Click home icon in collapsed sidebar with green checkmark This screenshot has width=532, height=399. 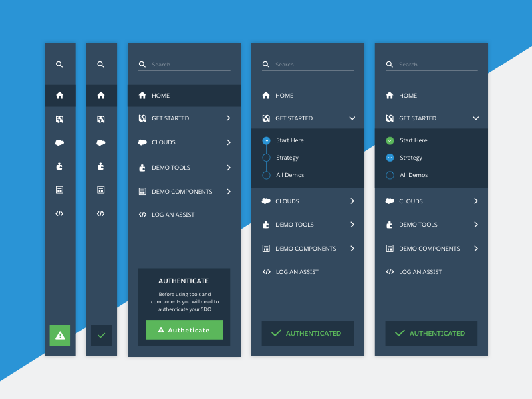pos(101,95)
